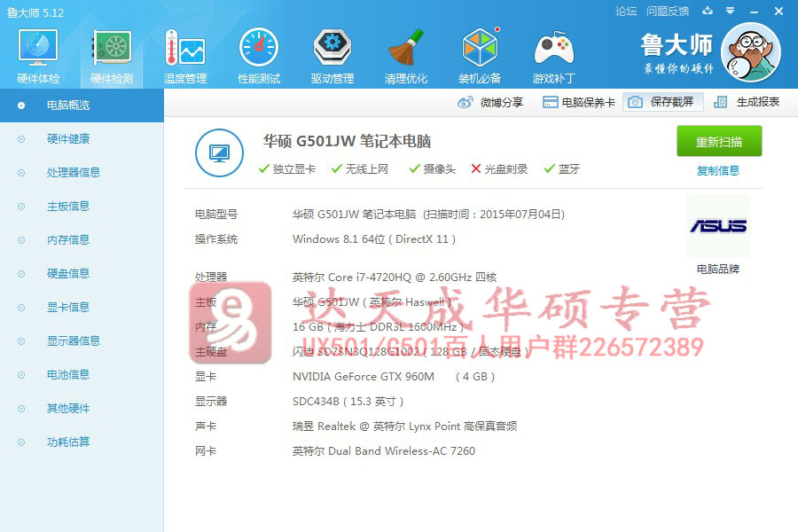Click the NVIDIA GeForce GTX 960M value
Viewport: 798px width, 532px height.
pos(394,377)
